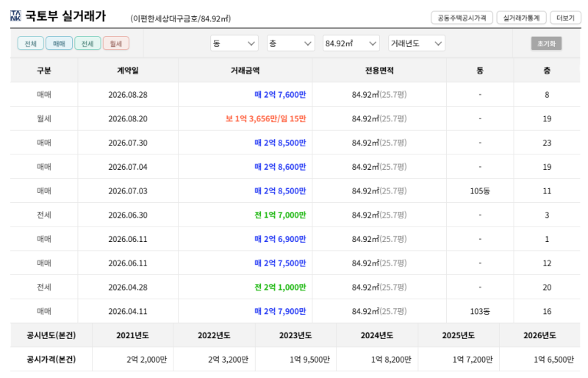The image size is (588, 378).
Task: Click date 2026.07.04
Action: click(128, 167)
